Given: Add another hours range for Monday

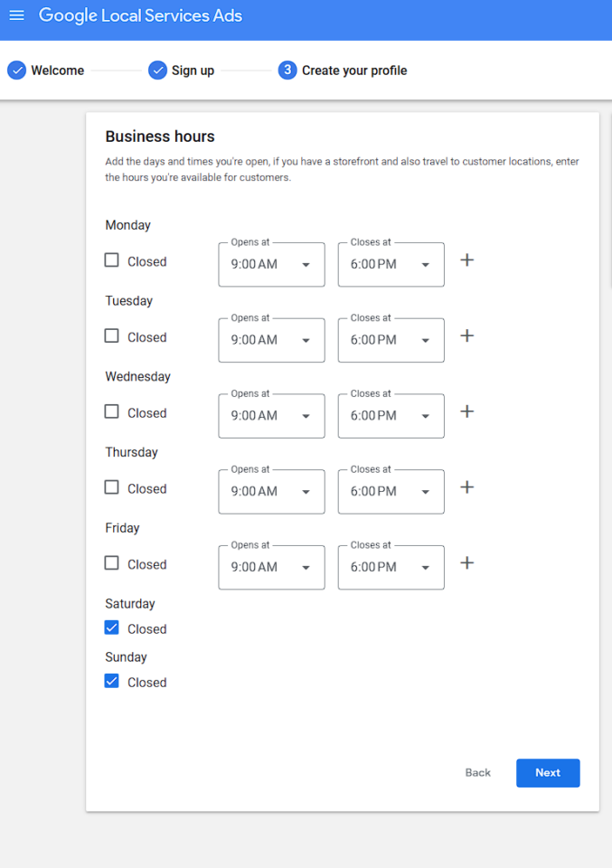Looking at the screenshot, I should coord(467,260).
